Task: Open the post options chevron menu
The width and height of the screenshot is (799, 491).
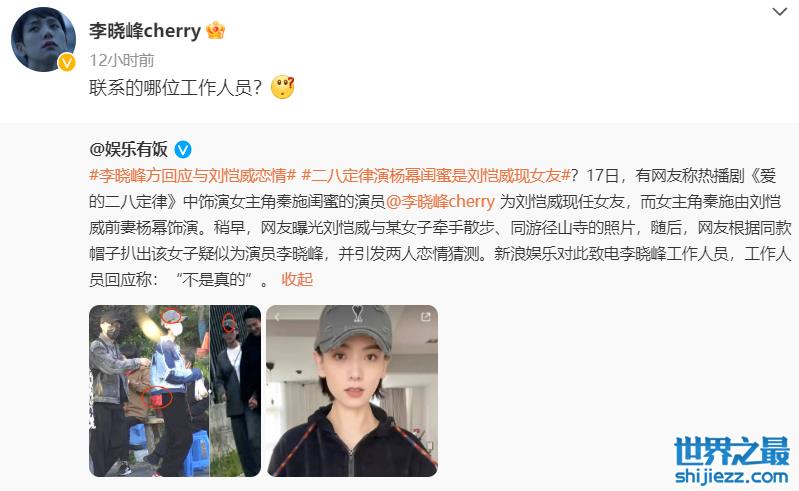Action: (x=780, y=12)
